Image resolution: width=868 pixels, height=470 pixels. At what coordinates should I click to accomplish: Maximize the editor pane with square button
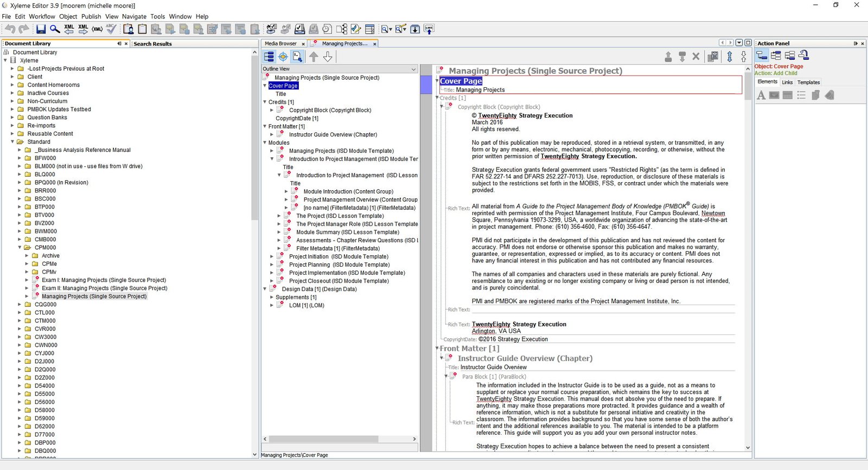pyautogui.click(x=748, y=43)
